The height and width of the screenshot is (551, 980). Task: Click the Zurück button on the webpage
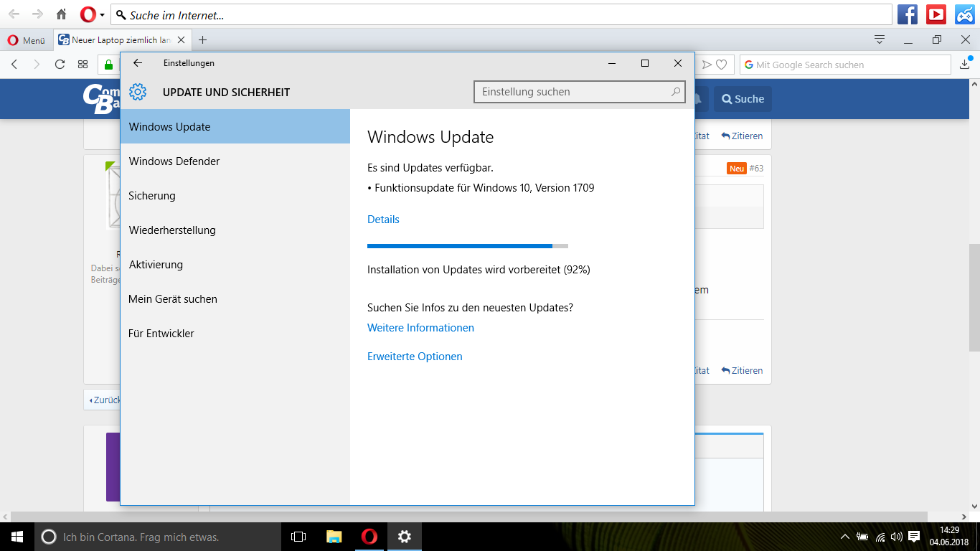click(x=103, y=400)
